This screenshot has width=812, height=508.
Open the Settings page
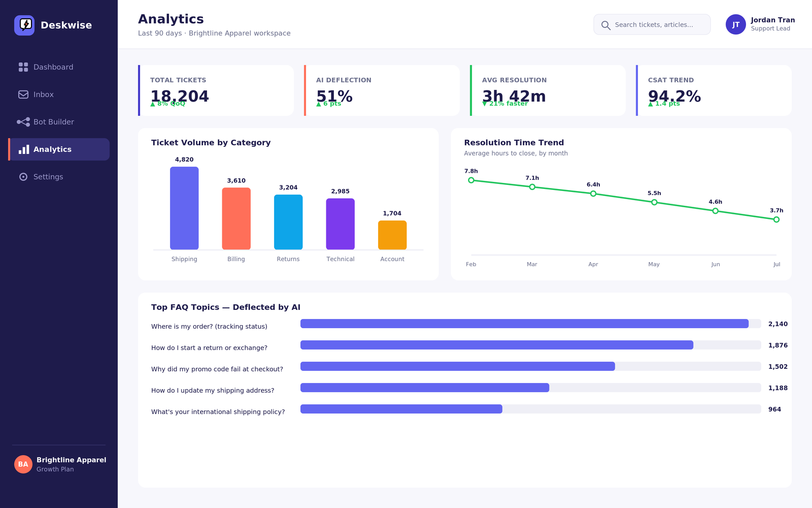[59, 177]
